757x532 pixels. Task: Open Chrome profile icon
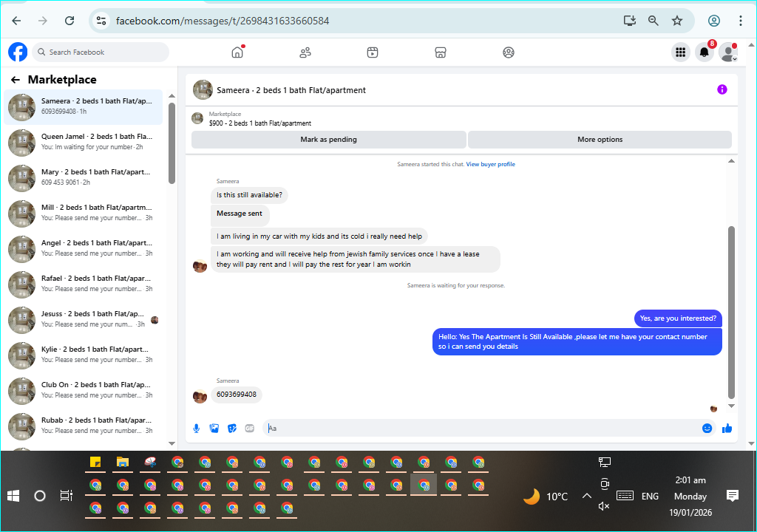[x=714, y=21]
